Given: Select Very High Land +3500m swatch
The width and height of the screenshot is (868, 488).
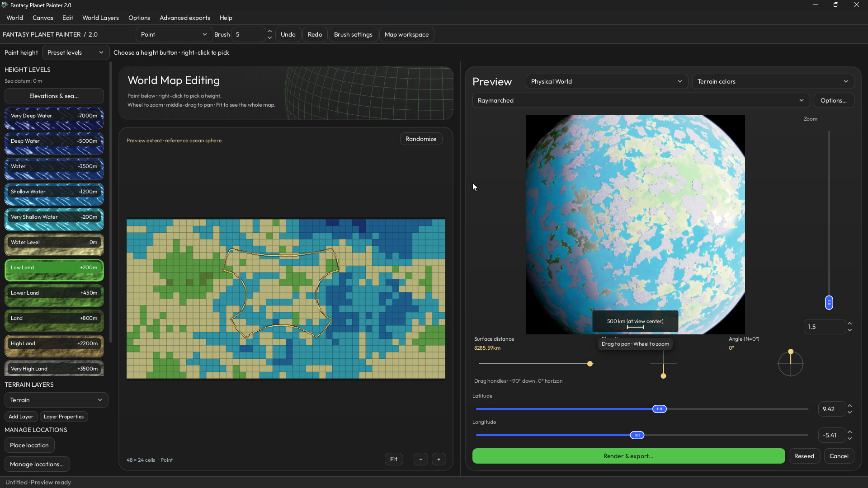Looking at the screenshot, I should pyautogui.click(x=54, y=368).
